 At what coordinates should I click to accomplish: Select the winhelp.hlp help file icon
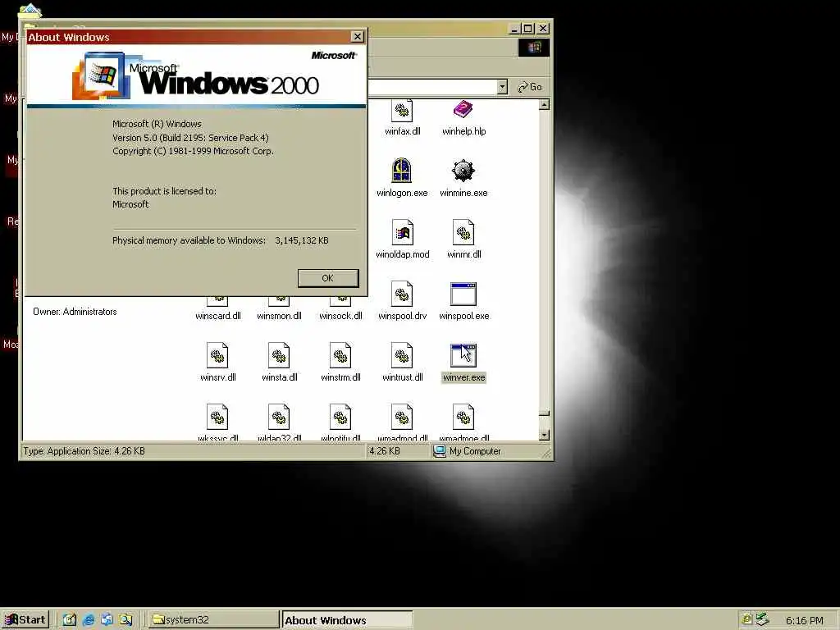click(463, 110)
